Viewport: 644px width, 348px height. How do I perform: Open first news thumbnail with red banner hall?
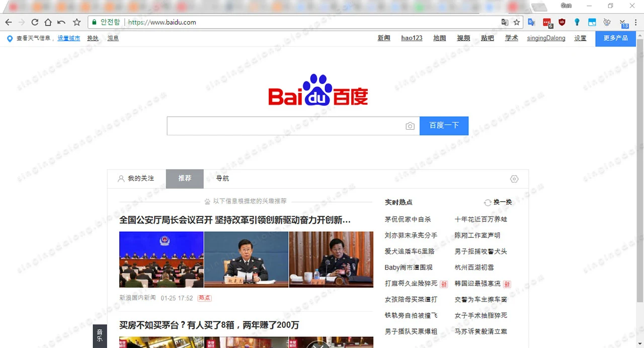click(x=162, y=259)
